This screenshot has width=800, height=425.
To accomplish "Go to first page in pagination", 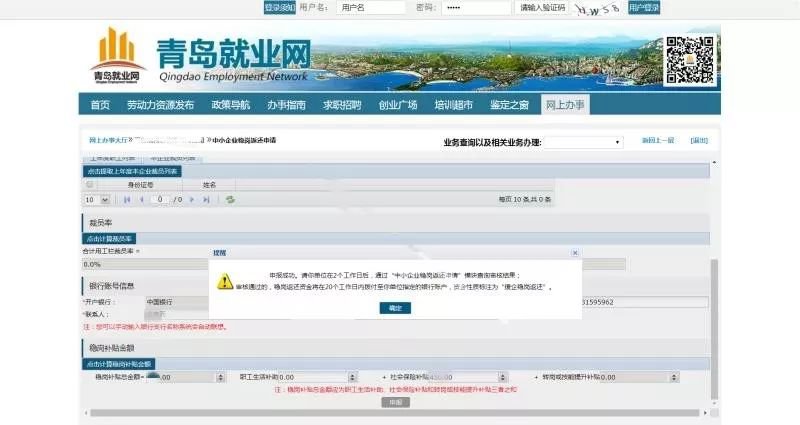I will pyautogui.click(x=127, y=200).
